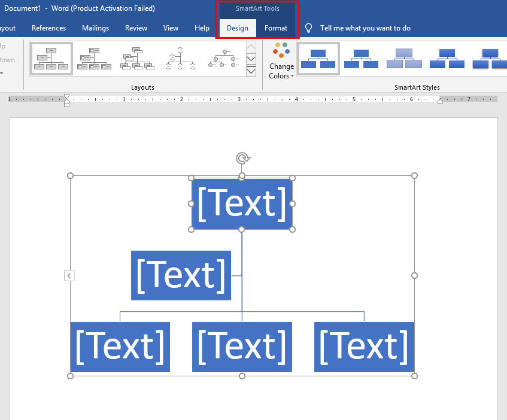Click the rotate handle above the top shape

point(243,159)
